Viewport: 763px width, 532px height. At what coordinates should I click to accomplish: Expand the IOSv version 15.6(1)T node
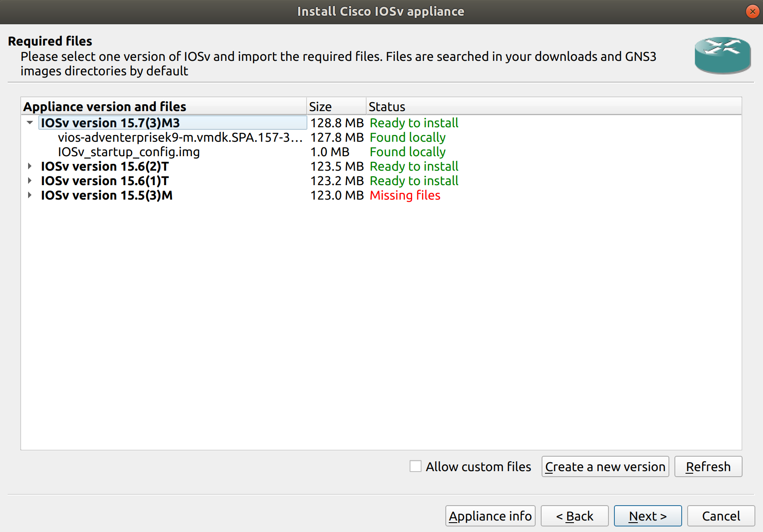(30, 181)
